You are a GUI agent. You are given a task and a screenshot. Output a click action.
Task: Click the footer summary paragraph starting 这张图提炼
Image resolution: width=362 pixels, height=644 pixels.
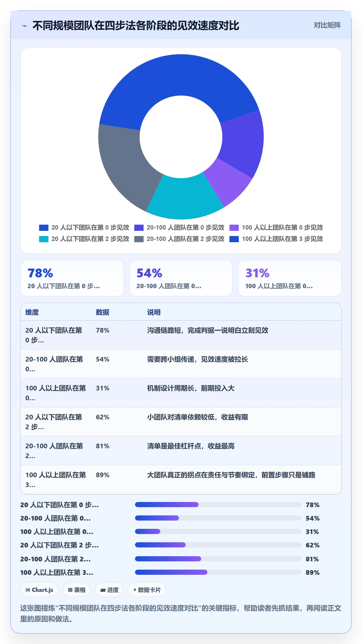point(181,614)
